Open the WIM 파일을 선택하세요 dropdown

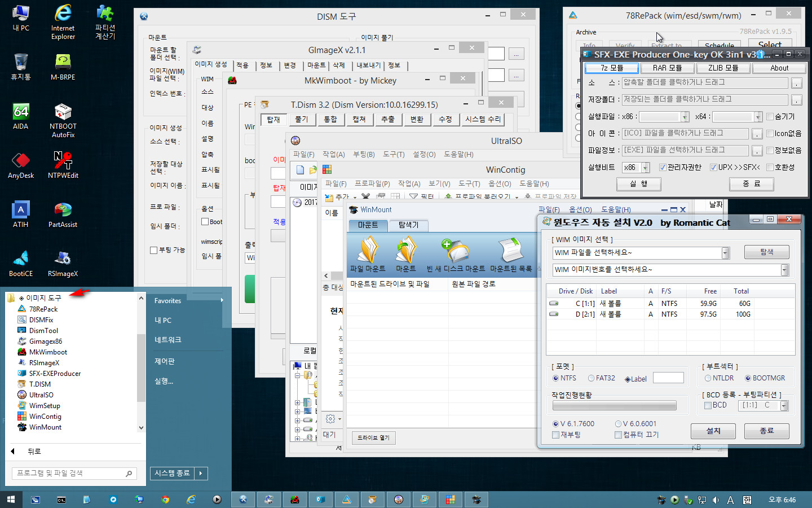tap(725, 253)
